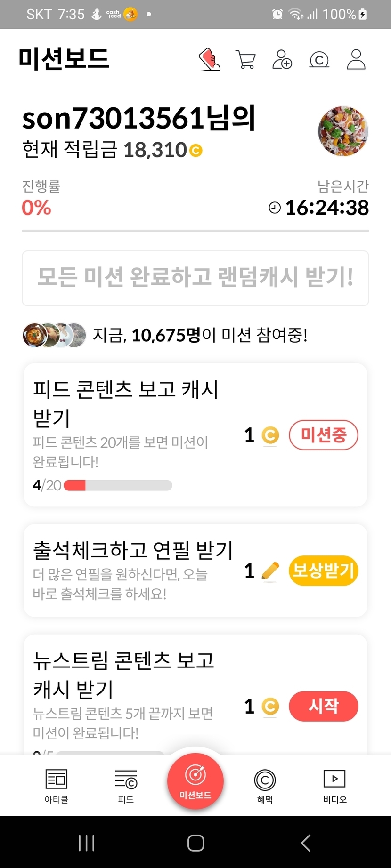Open the user profile icon
Image resolution: width=391 pixels, height=868 pixels.
click(356, 60)
